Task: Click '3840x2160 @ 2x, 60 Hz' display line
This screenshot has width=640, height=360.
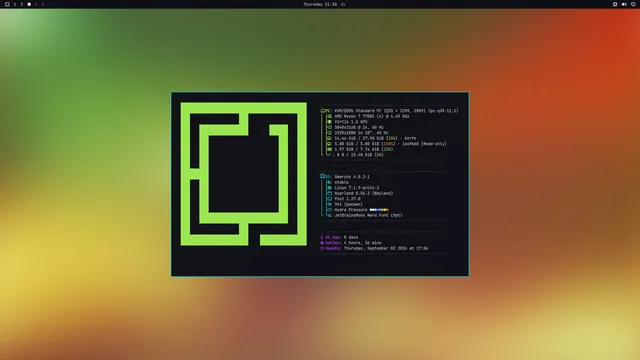Action: click(x=359, y=127)
